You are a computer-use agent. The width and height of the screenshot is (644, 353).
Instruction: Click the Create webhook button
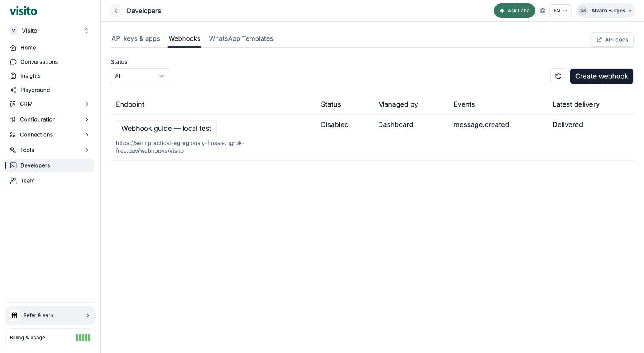[602, 76]
